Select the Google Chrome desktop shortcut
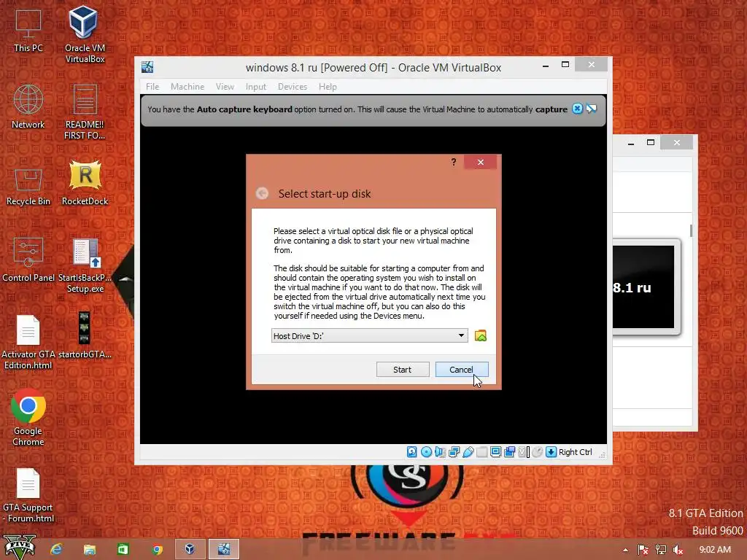The height and width of the screenshot is (560, 747). click(x=28, y=418)
